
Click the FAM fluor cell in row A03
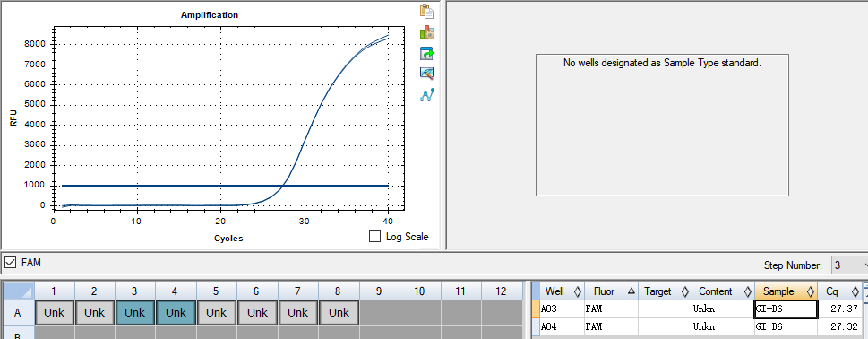[x=611, y=309]
